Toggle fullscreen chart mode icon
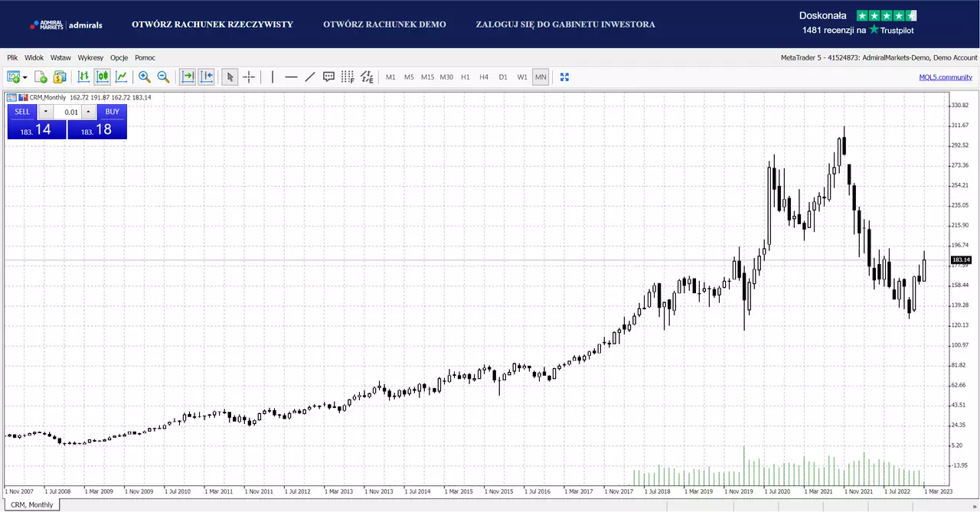Viewport: 980px width, 512px height. [564, 77]
